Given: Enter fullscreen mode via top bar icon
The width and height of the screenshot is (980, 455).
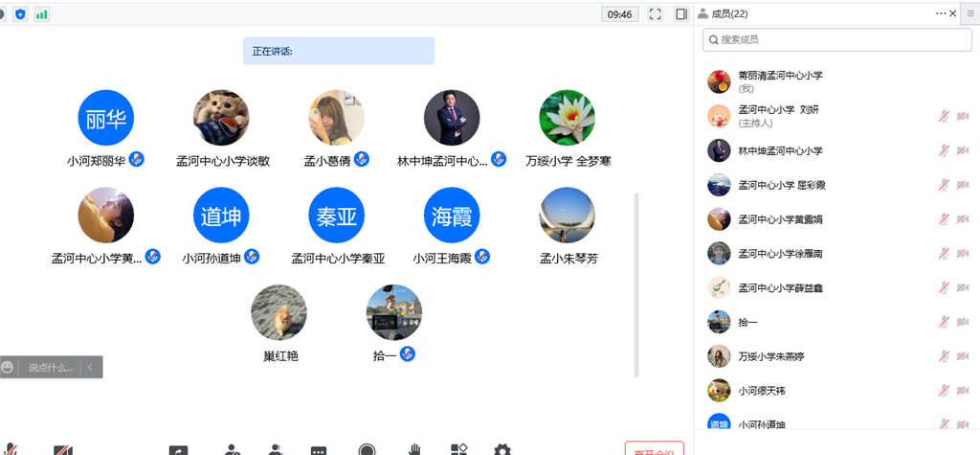Looking at the screenshot, I should point(656,14).
